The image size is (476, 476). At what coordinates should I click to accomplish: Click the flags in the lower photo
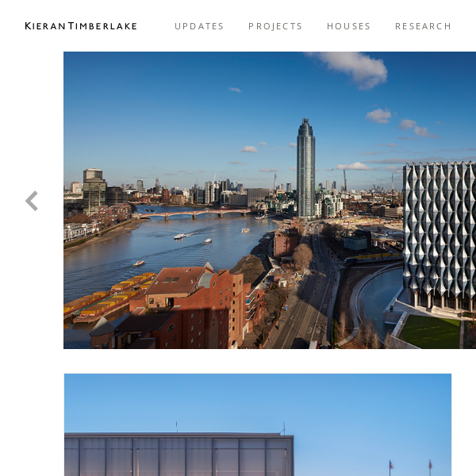[x=410, y=467]
